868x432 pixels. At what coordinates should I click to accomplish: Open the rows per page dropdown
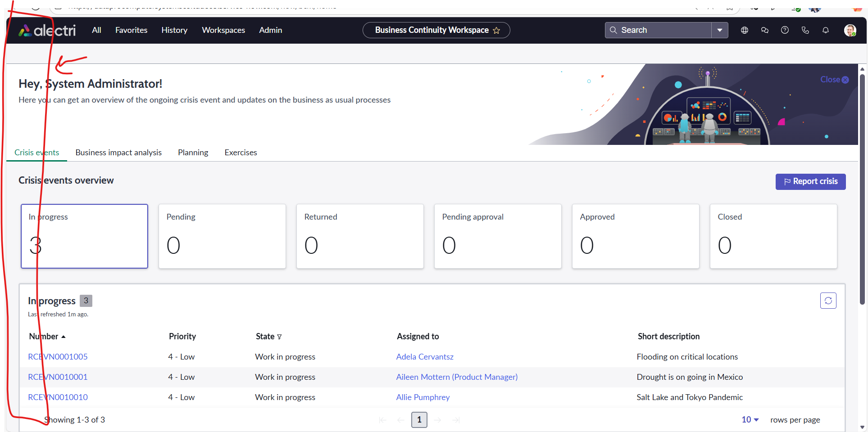(x=750, y=420)
